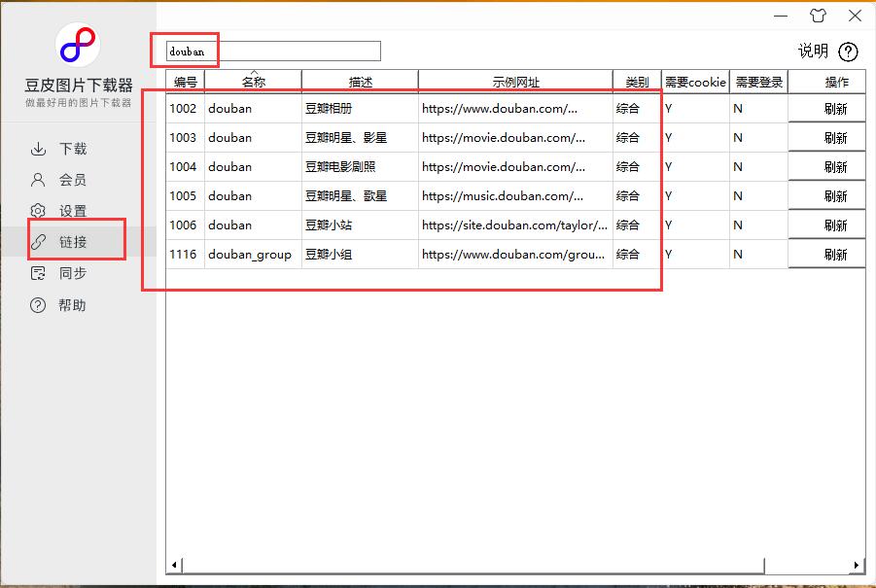Open the 设置 page
876x588 pixels.
[x=73, y=211]
